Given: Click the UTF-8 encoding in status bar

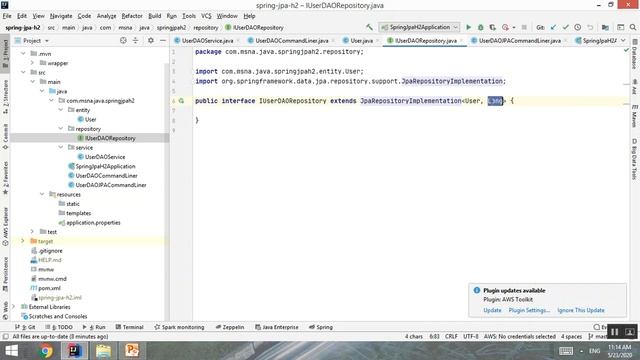Looking at the screenshot, I should [x=471, y=336].
